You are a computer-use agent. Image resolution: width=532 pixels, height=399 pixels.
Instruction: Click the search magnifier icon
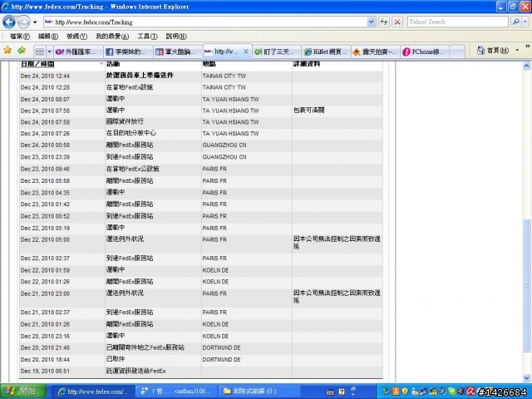point(515,22)
